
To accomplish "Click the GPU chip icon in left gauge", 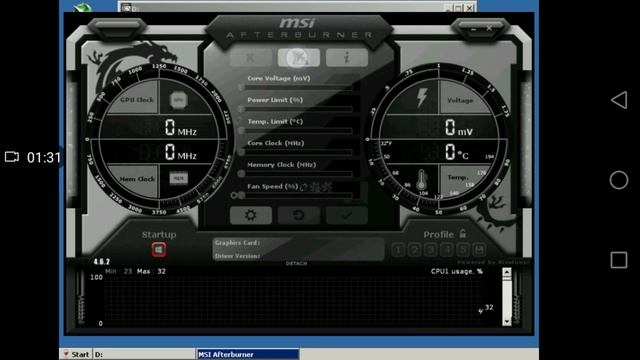I will (178, 100).
